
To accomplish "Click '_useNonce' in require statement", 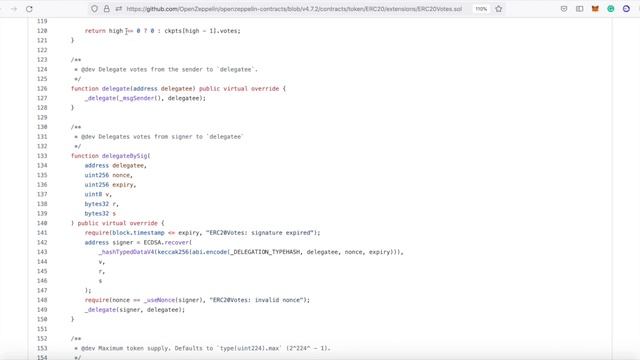I will [x=159, y=300].
